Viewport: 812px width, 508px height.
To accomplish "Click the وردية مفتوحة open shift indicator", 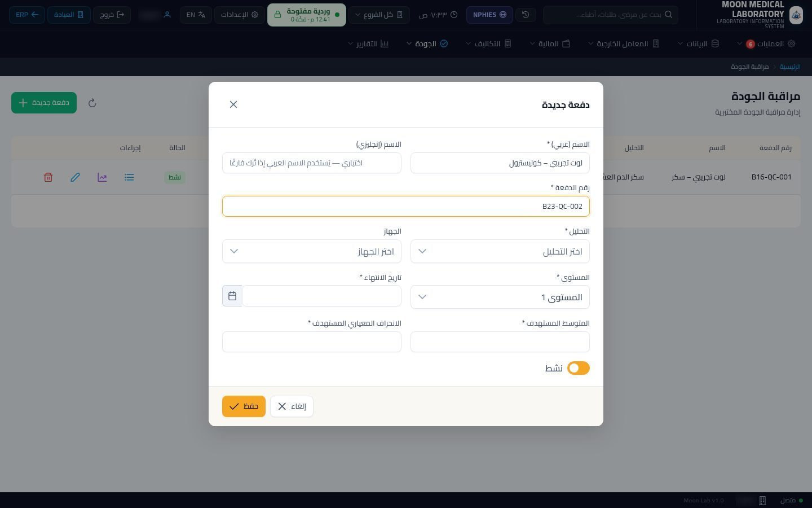I will 307,15.
